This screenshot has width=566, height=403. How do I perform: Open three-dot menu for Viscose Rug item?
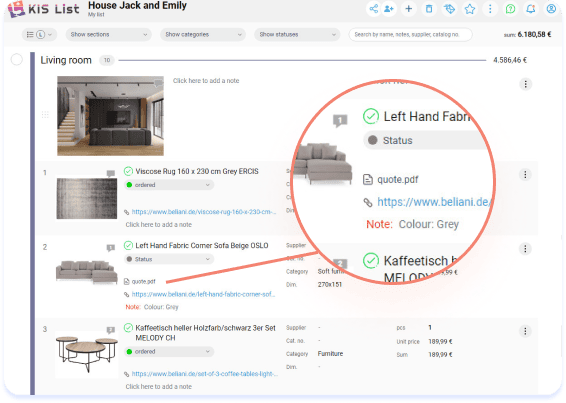tap(525, 175)
